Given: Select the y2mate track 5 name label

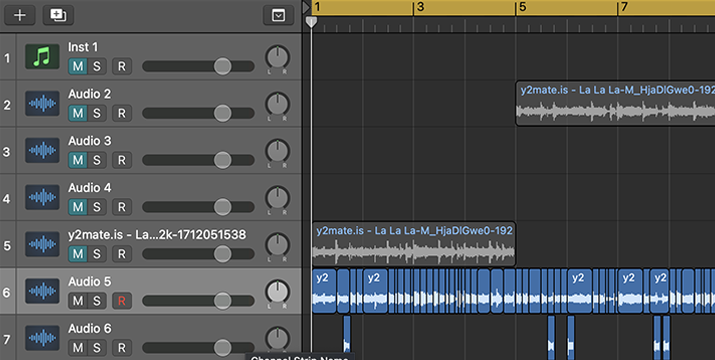Looking at the screenshot, I should pos(157,235).
